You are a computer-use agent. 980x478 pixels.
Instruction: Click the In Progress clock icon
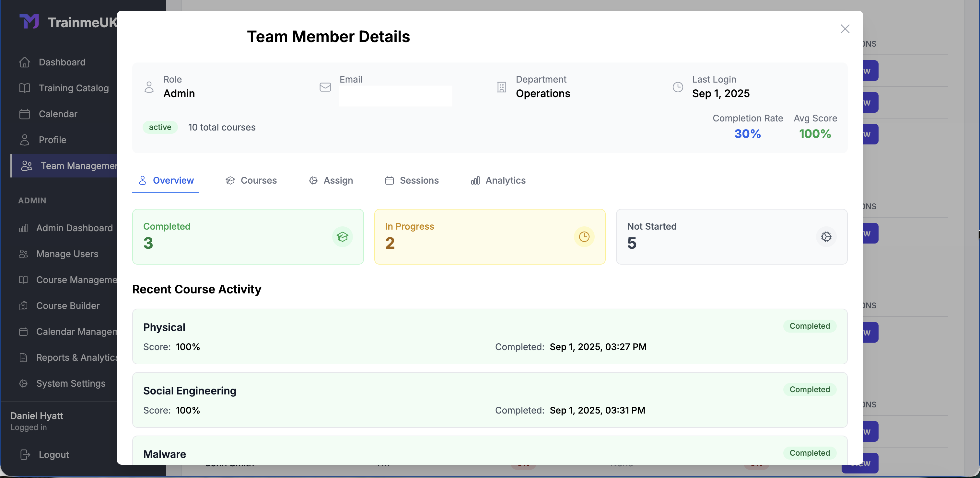584,236
